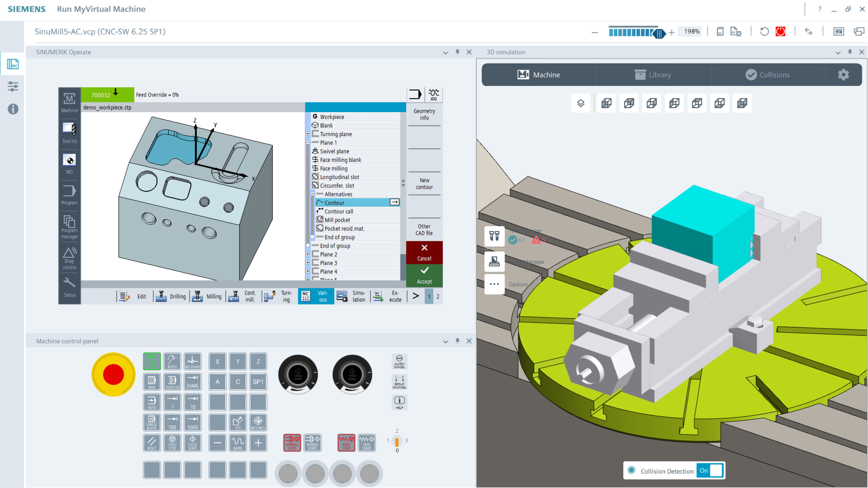
Task: Toggle Collision Detection switch
Action: [x=710, y=471]
